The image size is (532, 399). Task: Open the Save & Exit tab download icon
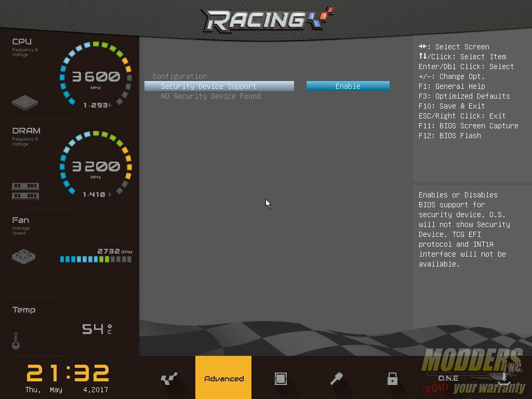point(504,378)
